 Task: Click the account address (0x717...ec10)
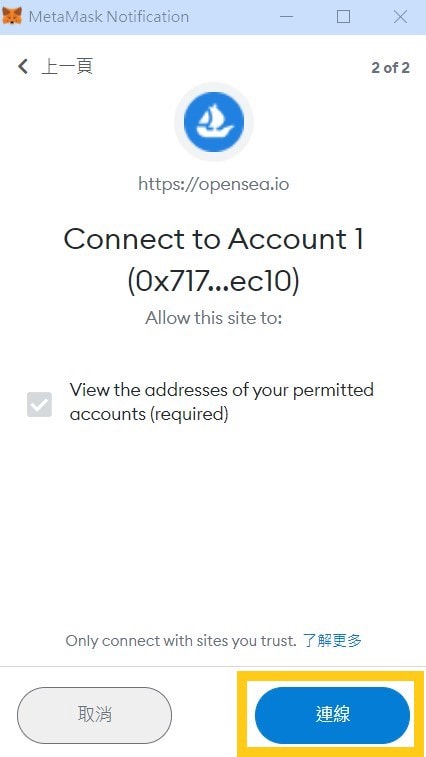point(213,281)
